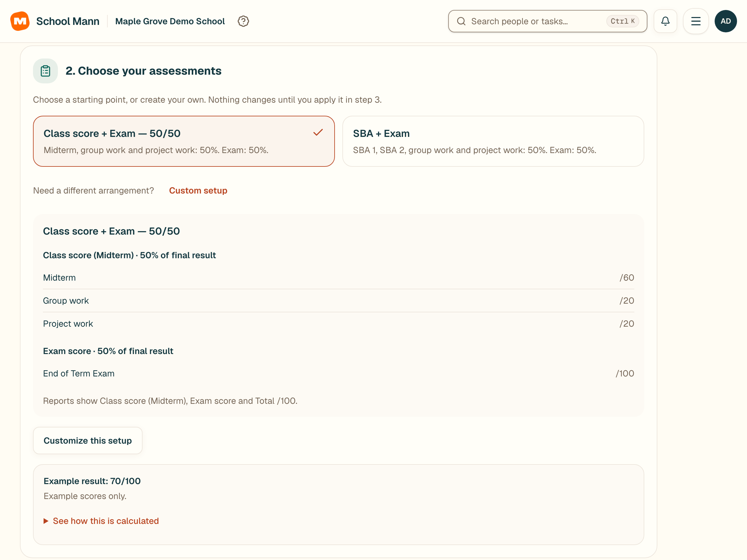Open the hamburger menu icon
Viewport: 747px width, 560px height.
pyautogui.click(x=696, y=21)
